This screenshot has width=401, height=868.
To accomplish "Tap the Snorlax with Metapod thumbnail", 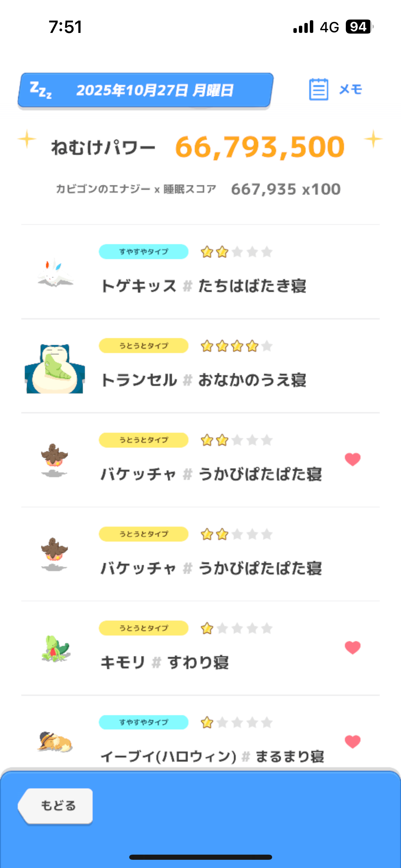I will (55, 369).
